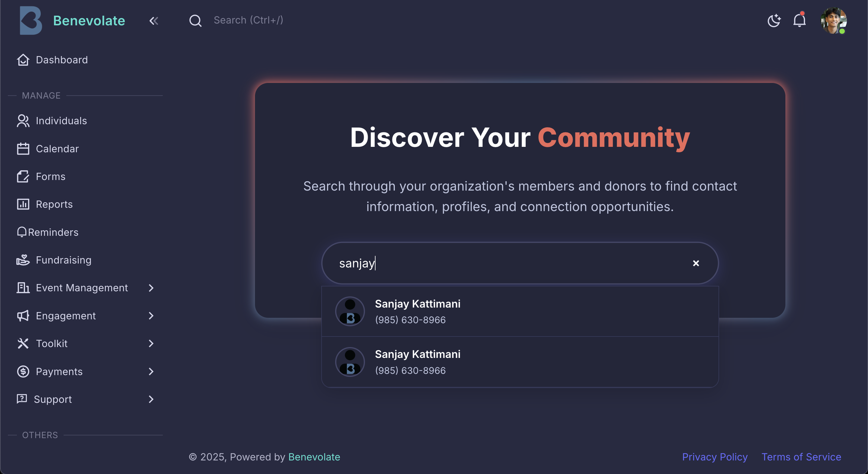
Task: Toggle dark mode moon icon
Action: (x=774, y=21)
